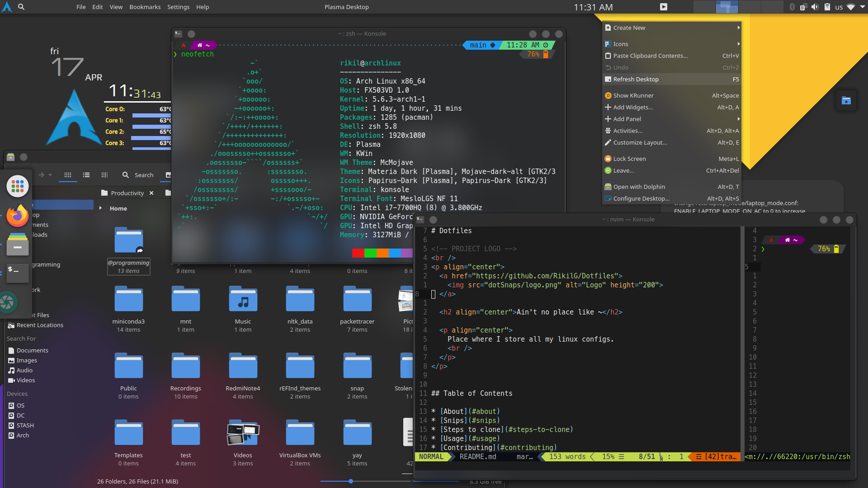Click the STASH device in sidebar

(24, 425)
